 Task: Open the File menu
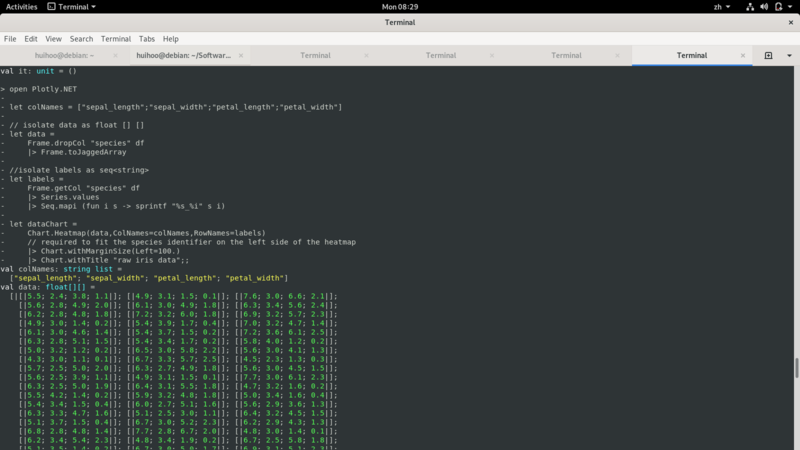pos(10,39)
